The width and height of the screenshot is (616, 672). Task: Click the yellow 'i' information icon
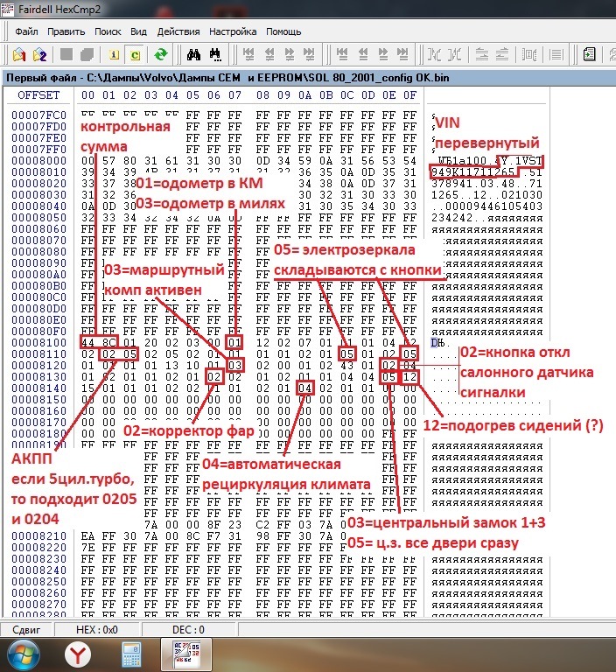[x=114, y=55]
